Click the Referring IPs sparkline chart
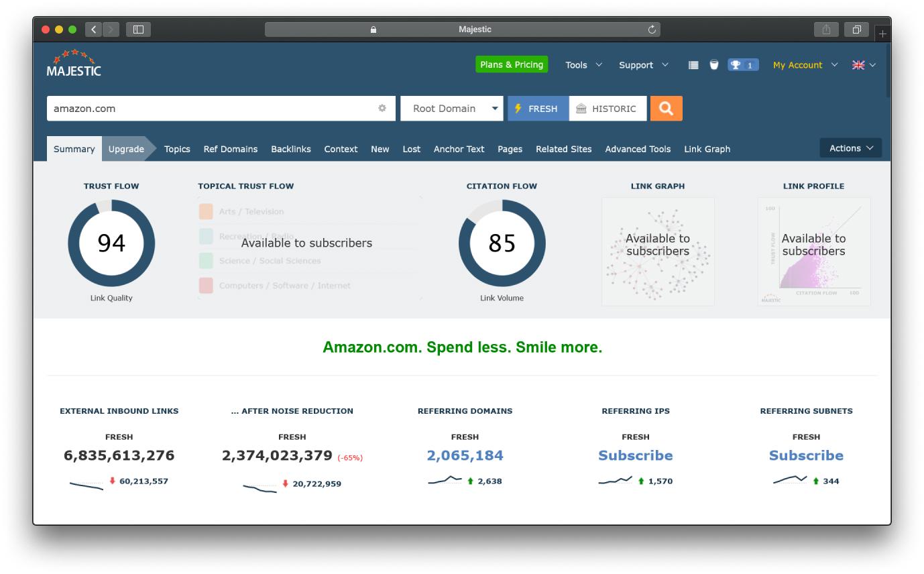 616,480
